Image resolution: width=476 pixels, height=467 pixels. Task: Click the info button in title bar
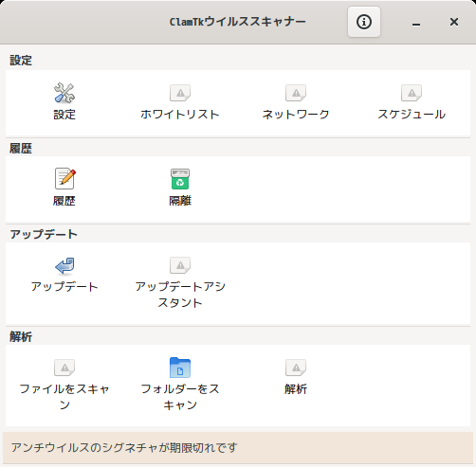pos(364,22)
